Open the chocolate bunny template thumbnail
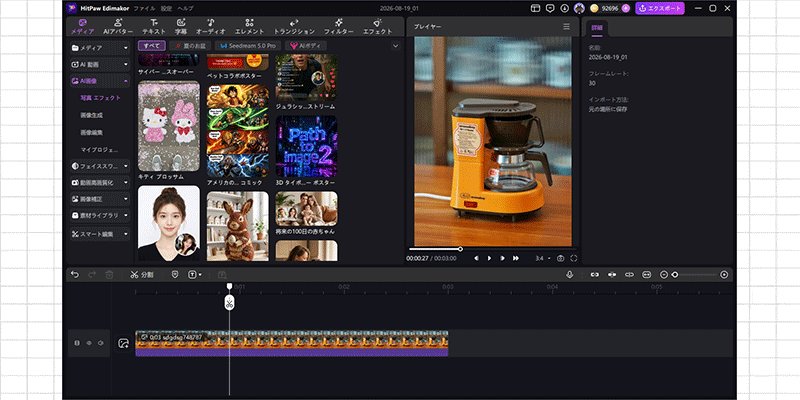The height and width of the screenshot is (400, 800). [x=238, y=226]
